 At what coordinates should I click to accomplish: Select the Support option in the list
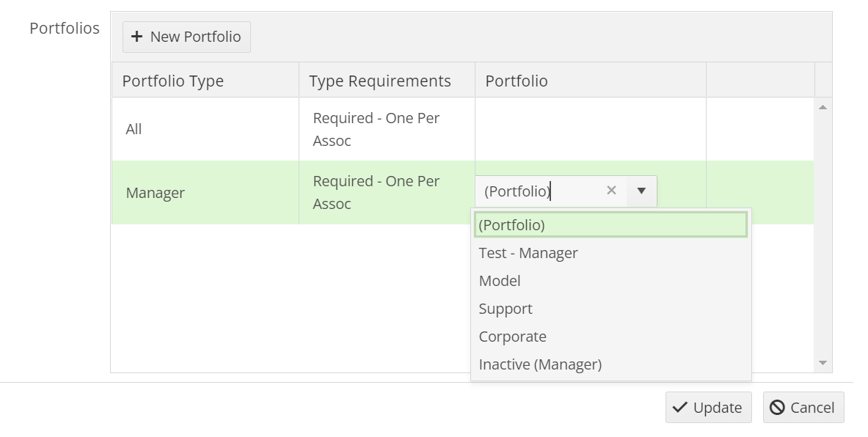[506, 309]
